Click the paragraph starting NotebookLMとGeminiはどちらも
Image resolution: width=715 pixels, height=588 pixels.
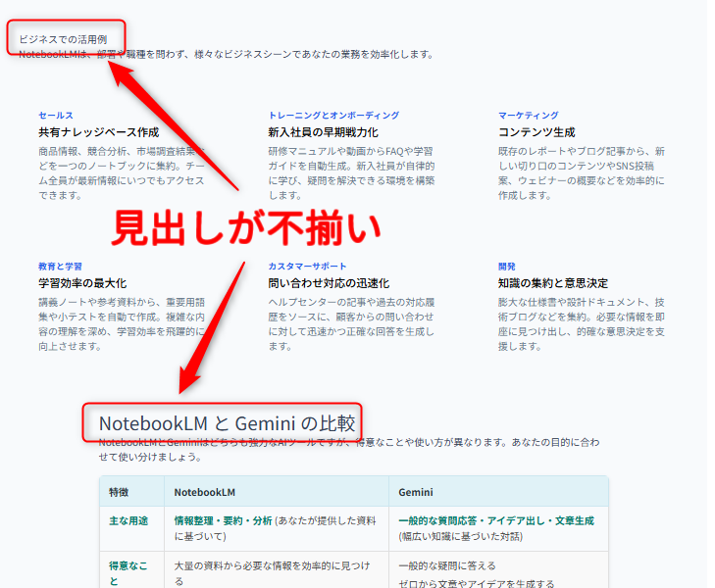coord(349,450)
